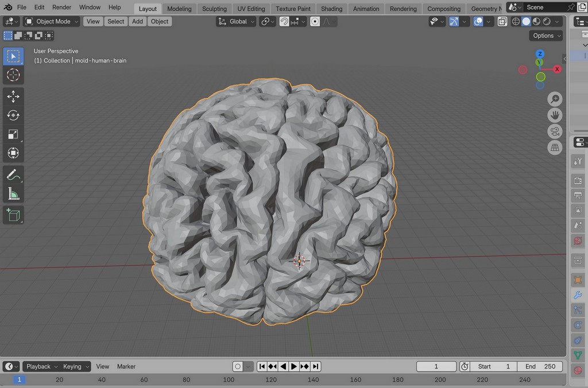
Task: Open the Scene properties tab
Action: click(578, 226)
